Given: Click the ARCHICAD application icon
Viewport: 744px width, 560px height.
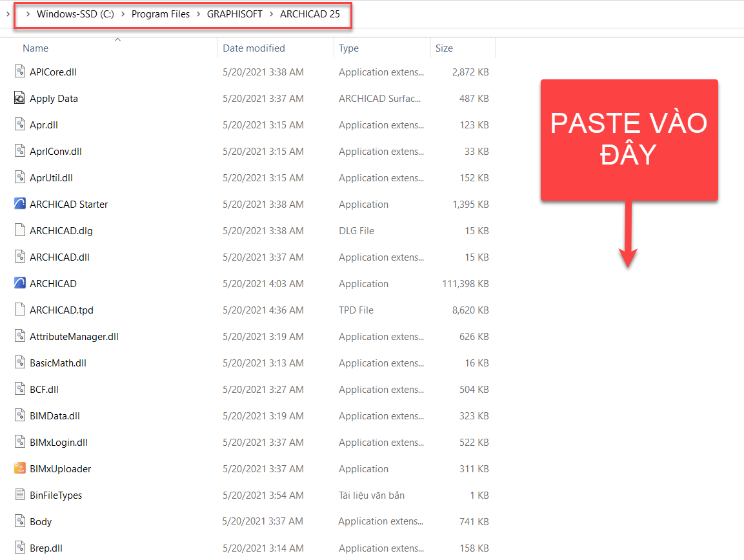Looking at the screenshot, I should click(20, 283).
